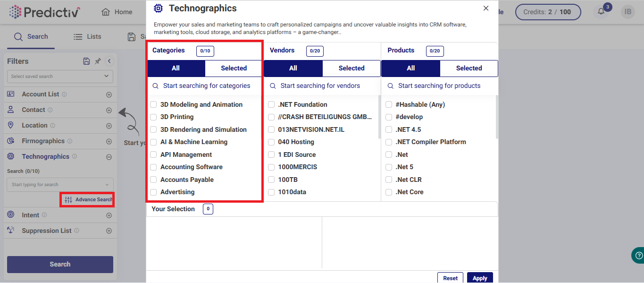The height and width of the screenshot is (283, 644).
Task: Click the products list scrollbar
Action: [x=497, y=117]
